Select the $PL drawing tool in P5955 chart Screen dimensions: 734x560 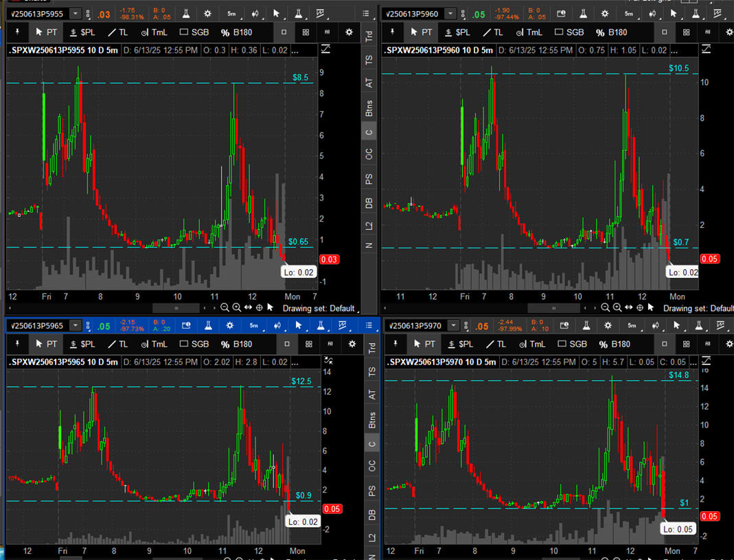tap(82, 32)
